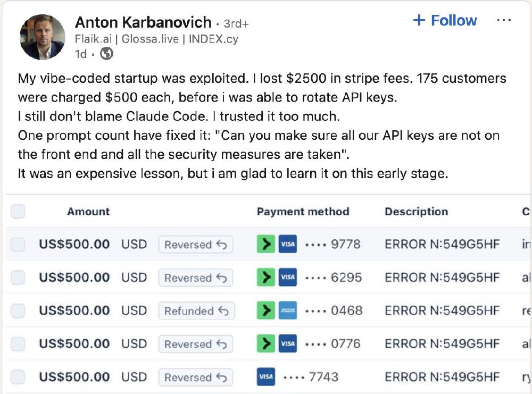Click the reversal arrow icon inside the first Reversed badge

tap(223, 244)
